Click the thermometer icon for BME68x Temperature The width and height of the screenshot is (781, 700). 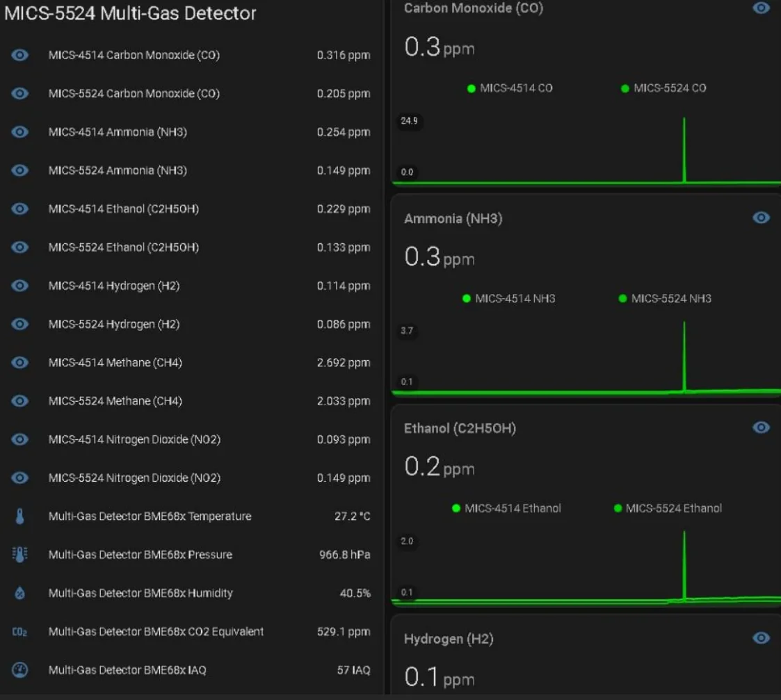tap(20, 516)
